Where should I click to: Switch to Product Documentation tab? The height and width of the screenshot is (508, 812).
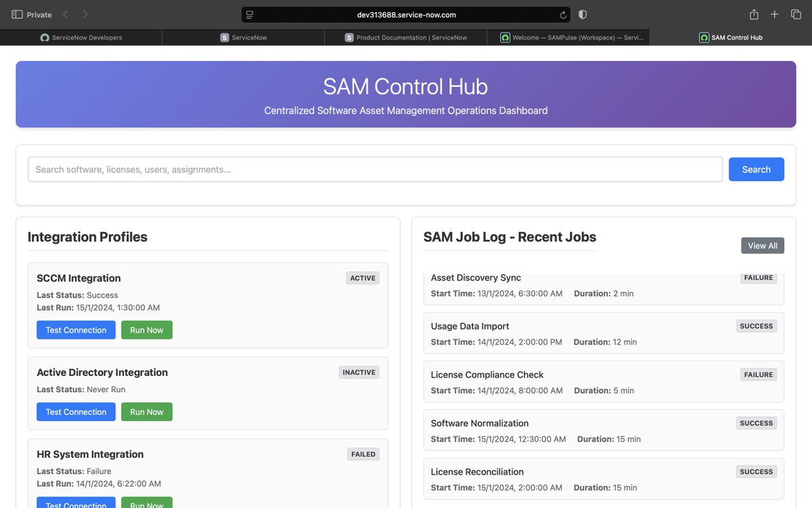[406, 38]
